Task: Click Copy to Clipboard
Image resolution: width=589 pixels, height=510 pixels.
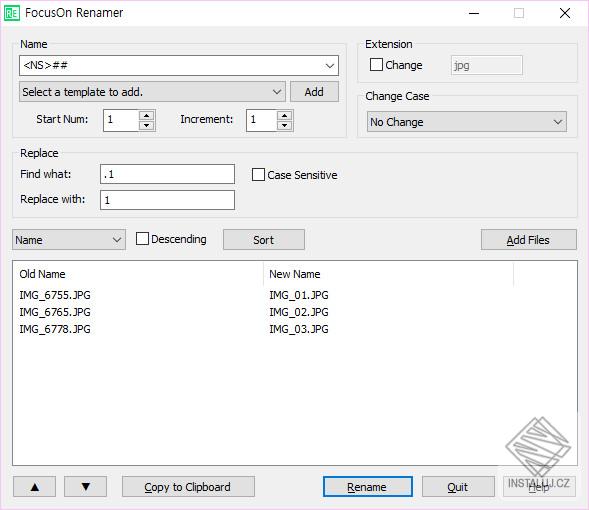Action: click(x=188, y=487)
